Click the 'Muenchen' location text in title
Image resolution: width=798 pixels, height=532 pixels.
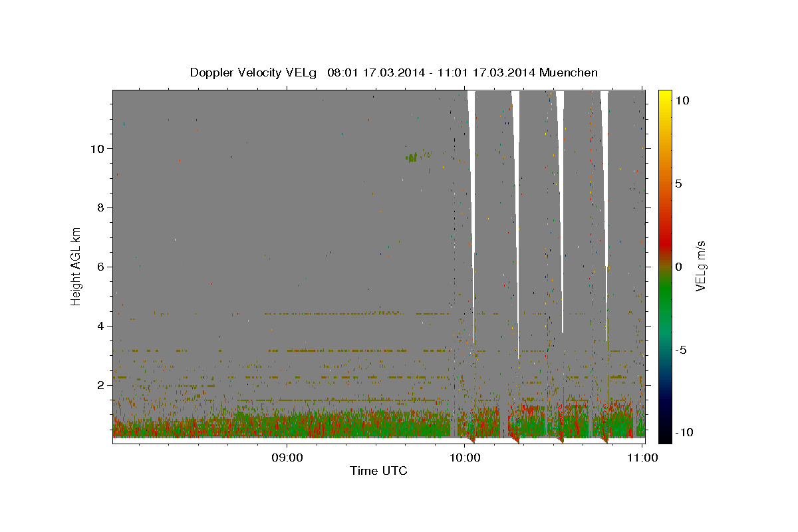[569, 72]
